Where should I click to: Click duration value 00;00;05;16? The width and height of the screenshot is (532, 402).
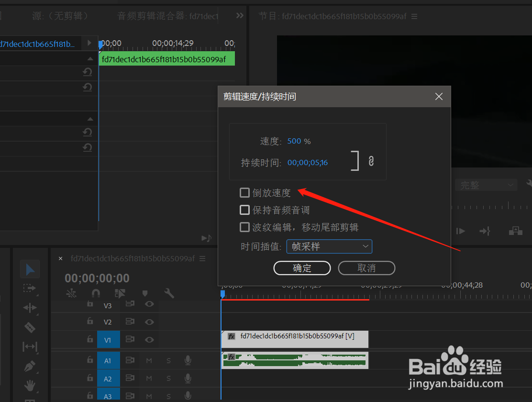(308, 163)
